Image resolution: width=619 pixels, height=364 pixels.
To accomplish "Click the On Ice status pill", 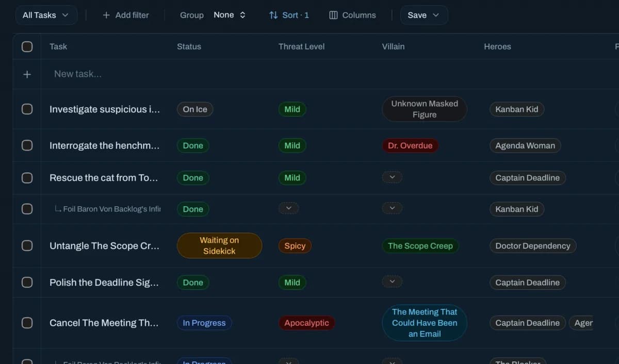I will click(195, 109).
